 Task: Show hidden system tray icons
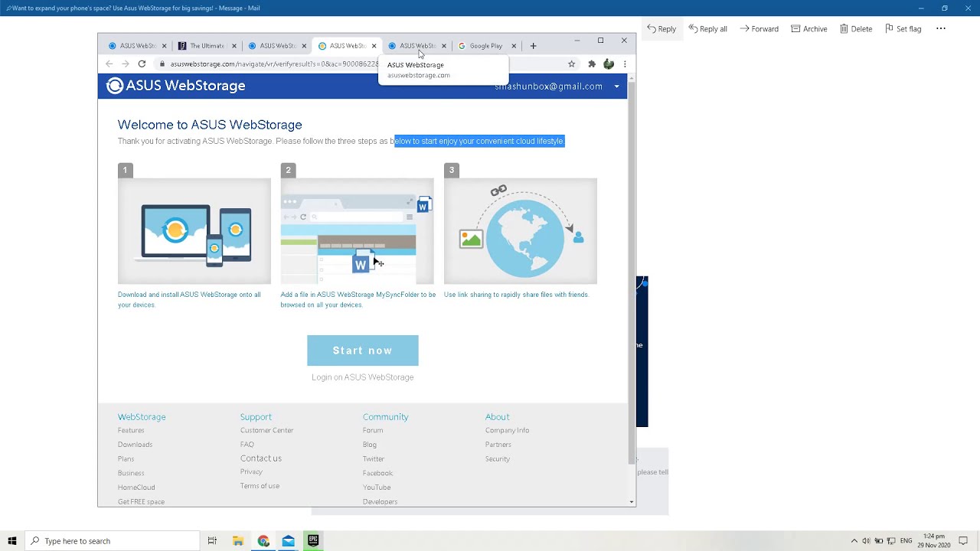pos(854,541)
